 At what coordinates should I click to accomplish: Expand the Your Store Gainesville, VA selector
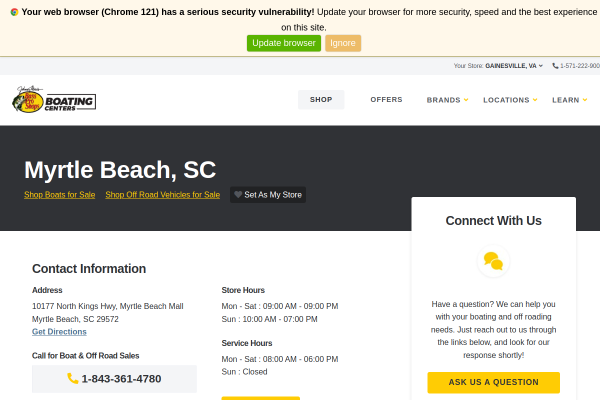point(498,66)
